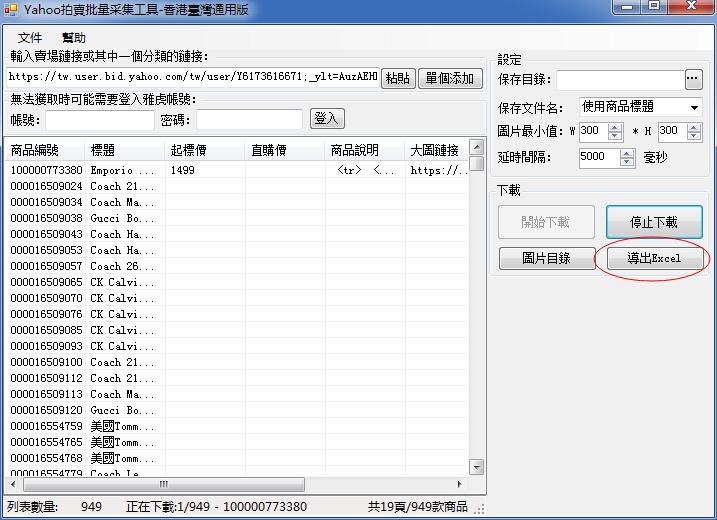The height and width of the screenshot is (520, 717).
Task: Click the 1499 starting price cell
Action: pyautogui.click(x=205, y=170)
